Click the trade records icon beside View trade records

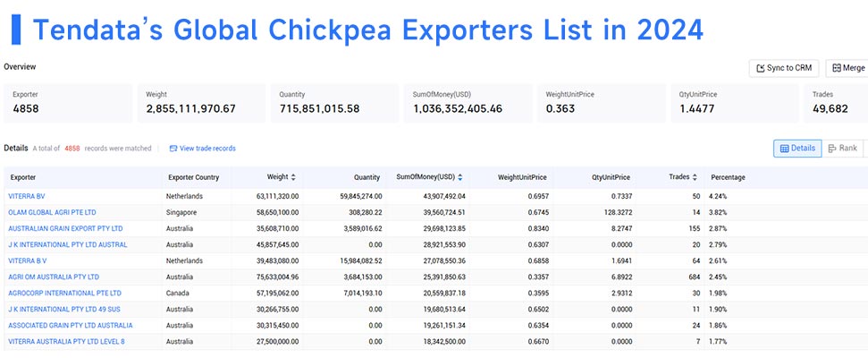pos(173,149)
